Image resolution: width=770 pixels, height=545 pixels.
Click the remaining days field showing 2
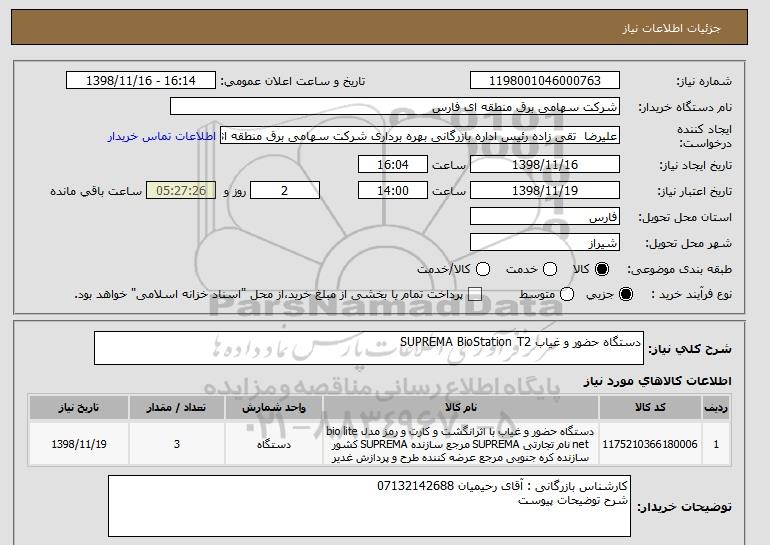[x=285, y=191]
